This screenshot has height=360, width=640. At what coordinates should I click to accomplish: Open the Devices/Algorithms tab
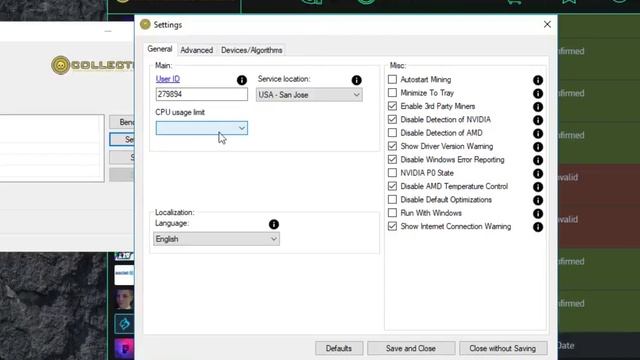(251, 50)
